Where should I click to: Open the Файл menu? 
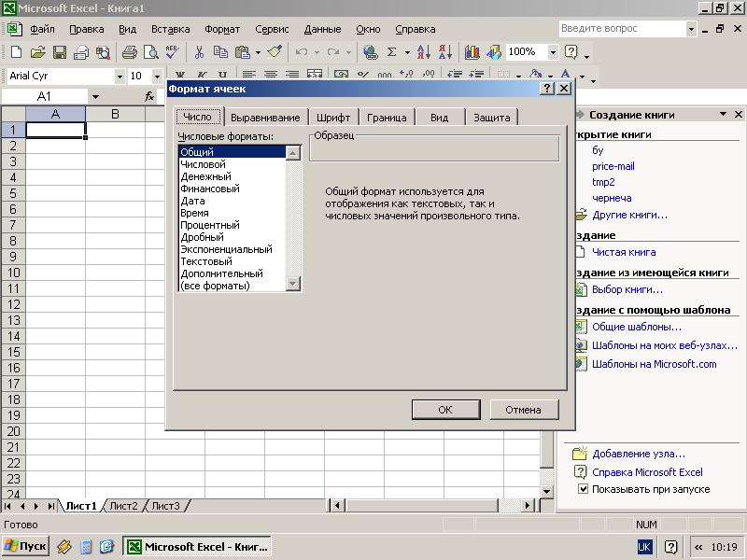coord(42,29)
